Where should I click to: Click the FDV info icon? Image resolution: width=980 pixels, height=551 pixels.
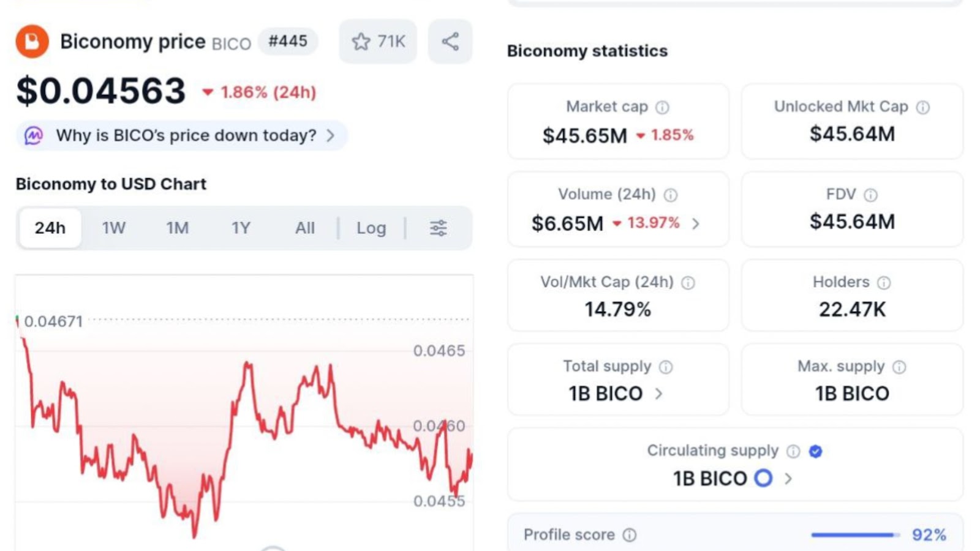coord(870,195)
